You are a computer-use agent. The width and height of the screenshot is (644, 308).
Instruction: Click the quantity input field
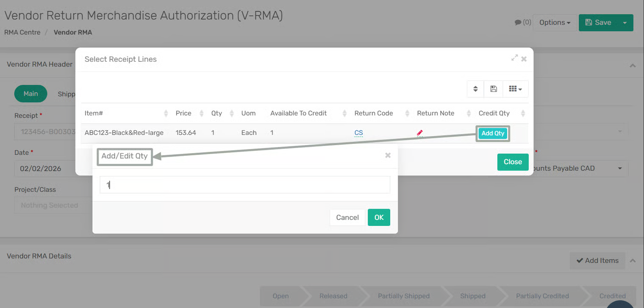click(x=244, y=185)
